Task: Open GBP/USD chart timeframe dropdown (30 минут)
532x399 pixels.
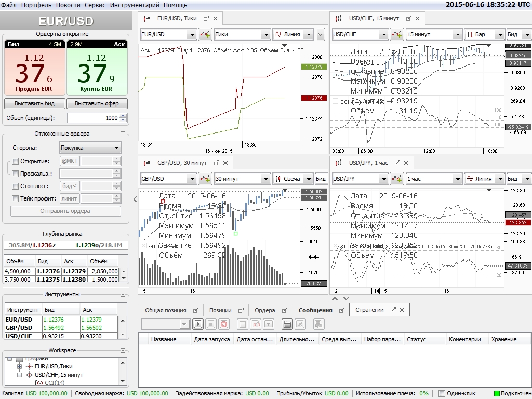Action: point(242,179)
